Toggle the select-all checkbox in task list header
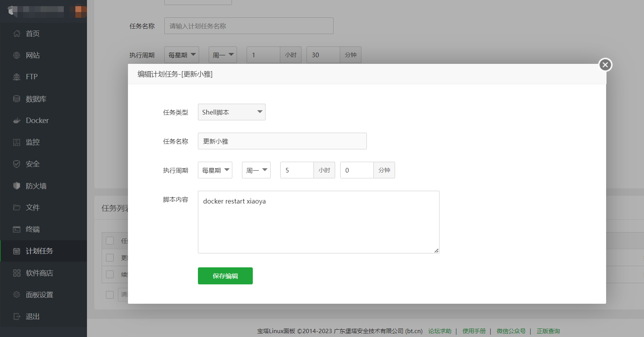 pos(110,241)
